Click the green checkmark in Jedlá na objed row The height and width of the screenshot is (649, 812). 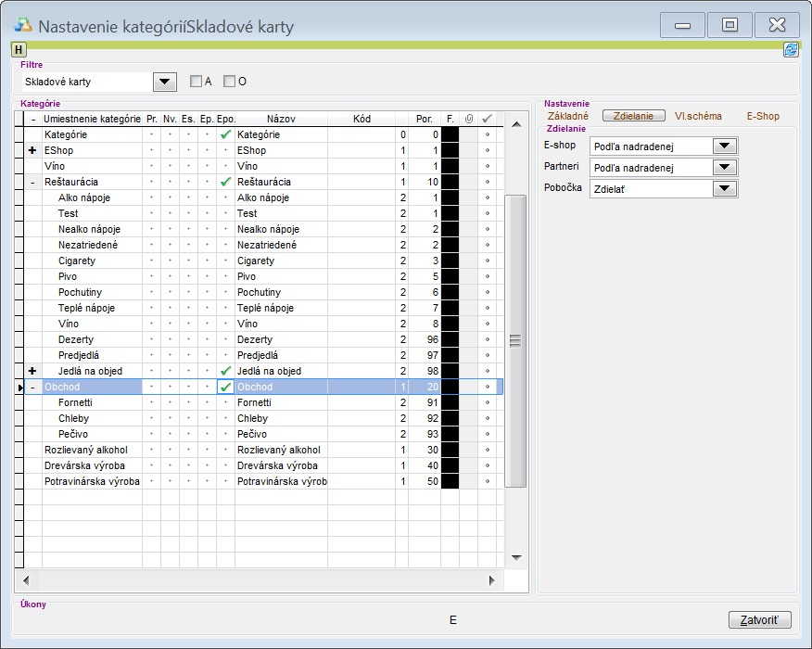pos(225,371)
